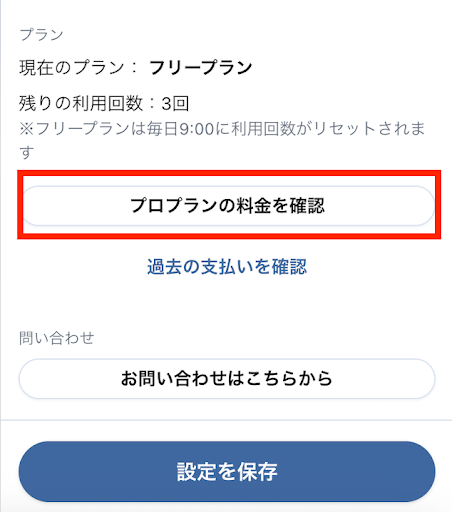Open the contact form from the inquiry button
452x512 pixels.
point(227,379)
